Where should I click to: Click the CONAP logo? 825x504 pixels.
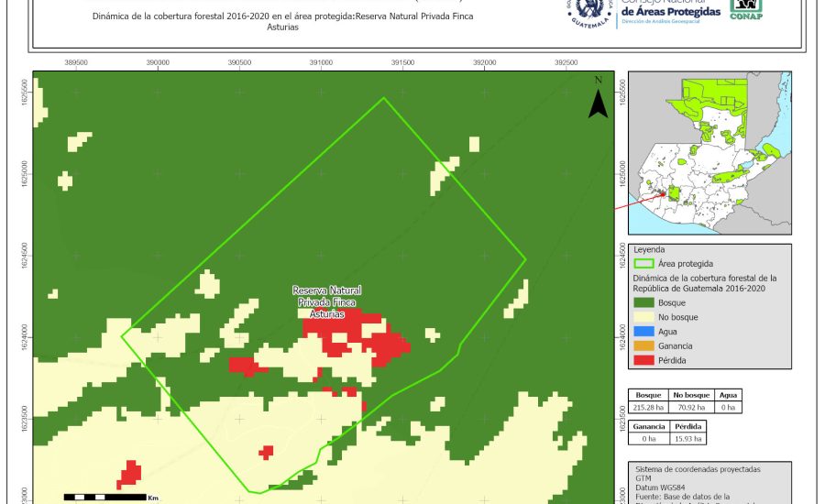click(x=745, y=8)
